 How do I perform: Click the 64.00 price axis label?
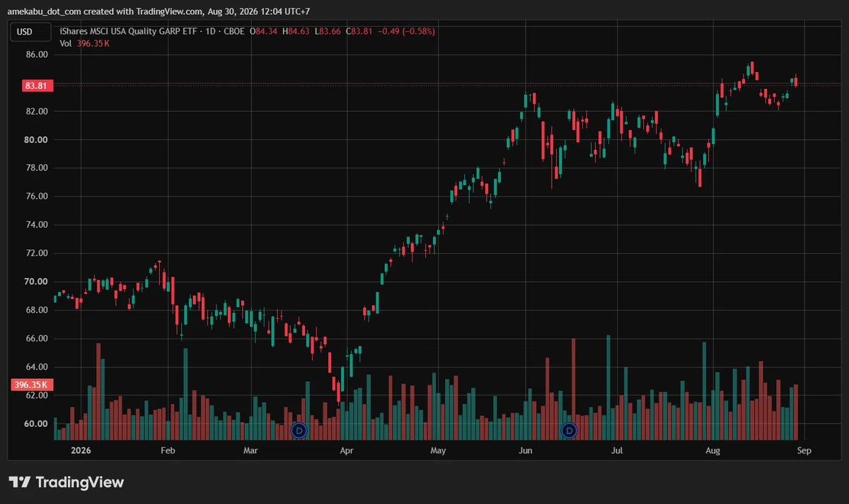tap(37, 367)
